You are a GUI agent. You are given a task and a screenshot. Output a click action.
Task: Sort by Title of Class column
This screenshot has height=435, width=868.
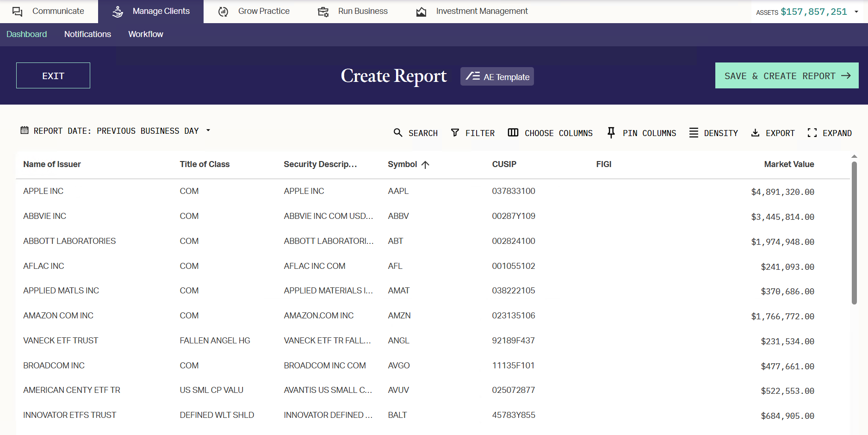coord(205,164)
